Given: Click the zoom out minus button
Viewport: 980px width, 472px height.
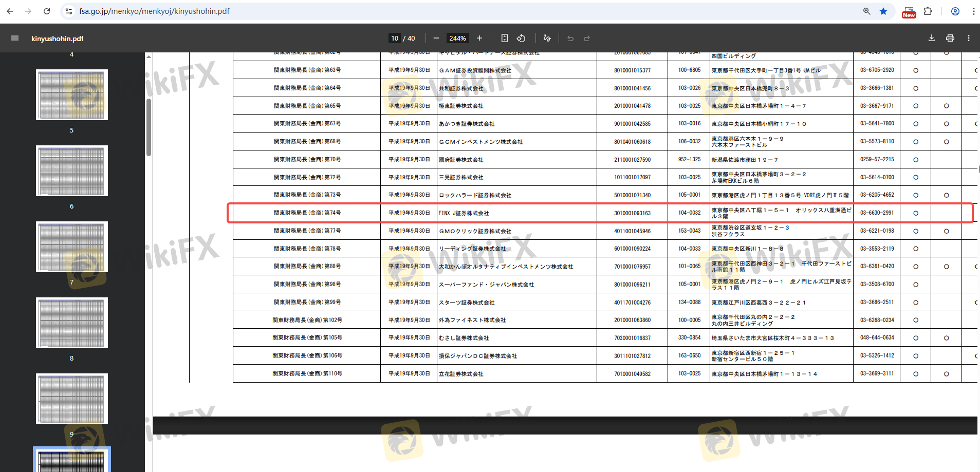Looking at the screenshot, I should click(436, 38).
